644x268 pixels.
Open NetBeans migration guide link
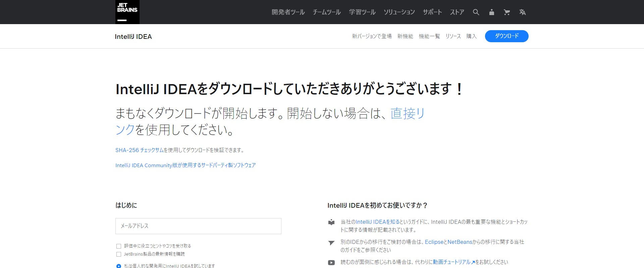[x=460, y=242]
